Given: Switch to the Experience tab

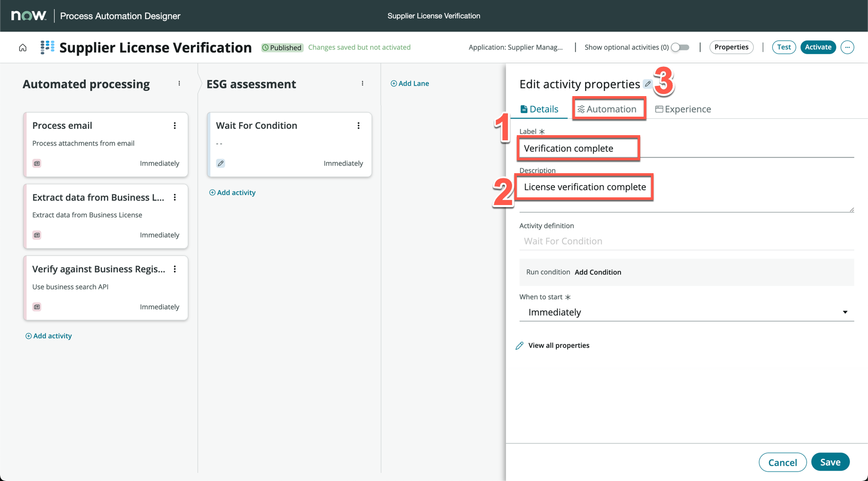Looking at the screenshot, I should point(683,109).
